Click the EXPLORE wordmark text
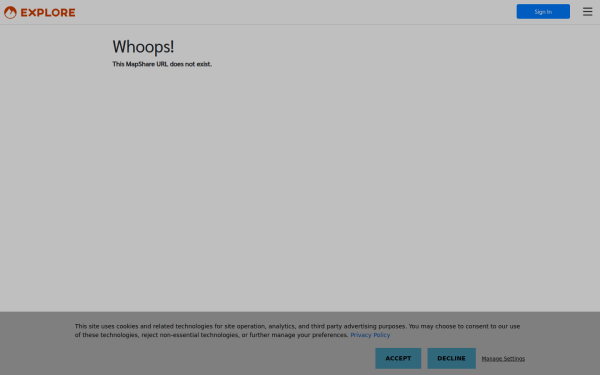The width and height of the screenshot is (600, 375). [48, 13]
